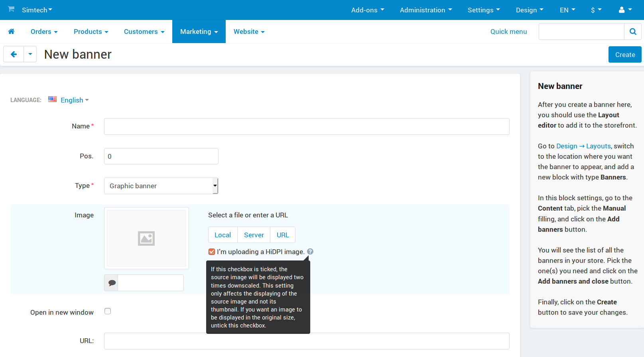Expand the arrow next to back button
This screenshot has height=357, width=644.
pos(30,54)
